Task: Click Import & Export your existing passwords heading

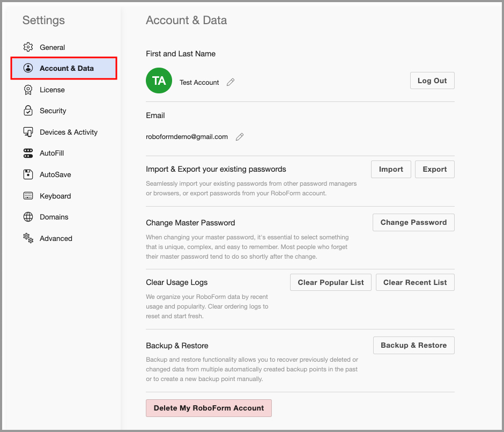Action: (216, 169)
